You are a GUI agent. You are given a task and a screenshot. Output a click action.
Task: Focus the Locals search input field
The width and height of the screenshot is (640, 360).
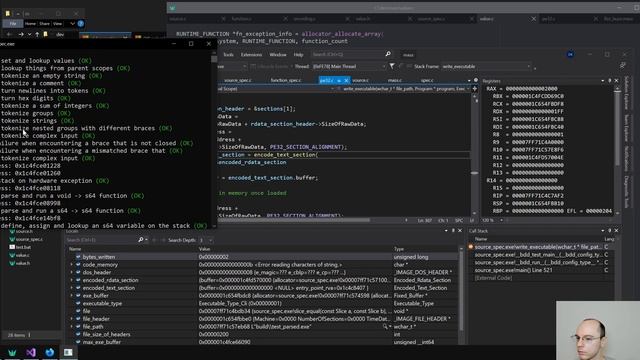coord(102,240)
